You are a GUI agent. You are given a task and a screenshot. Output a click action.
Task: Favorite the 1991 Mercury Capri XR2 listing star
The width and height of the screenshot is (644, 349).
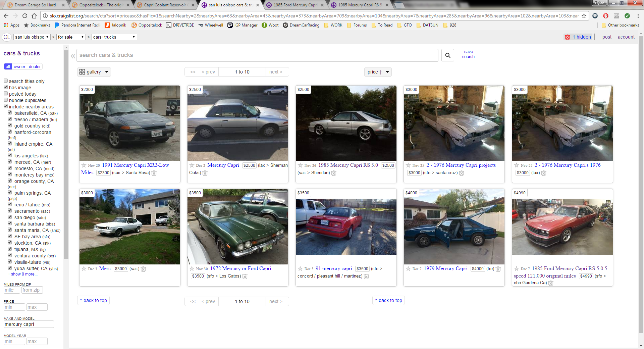tap(84, 165)
